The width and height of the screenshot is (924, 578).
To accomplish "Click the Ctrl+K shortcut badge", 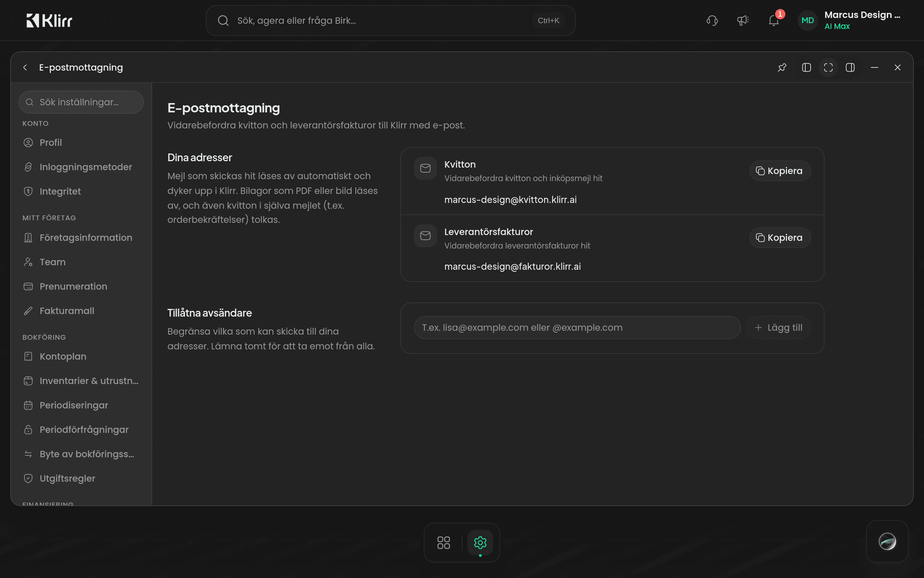I will click(x=548, y=21).
